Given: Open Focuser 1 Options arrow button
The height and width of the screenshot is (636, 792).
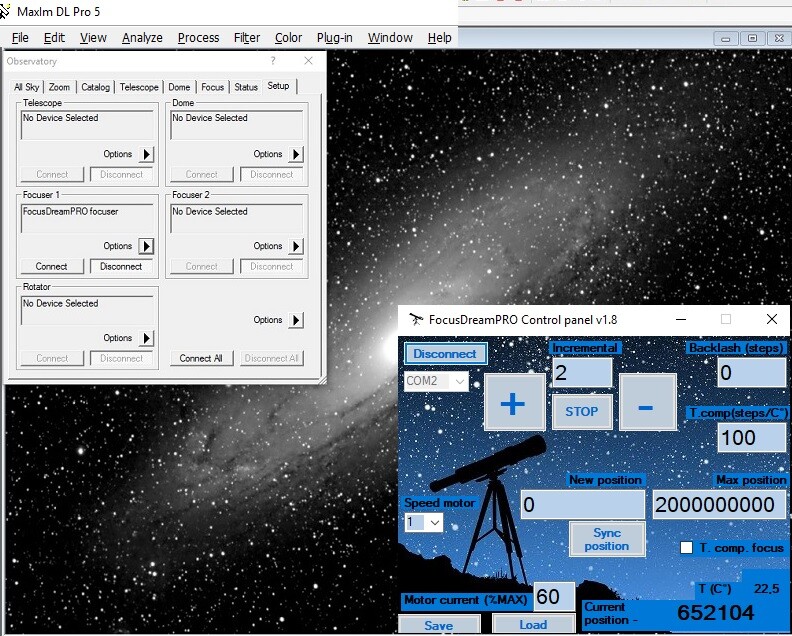Looking at the screenshot, I should point(146,246).
